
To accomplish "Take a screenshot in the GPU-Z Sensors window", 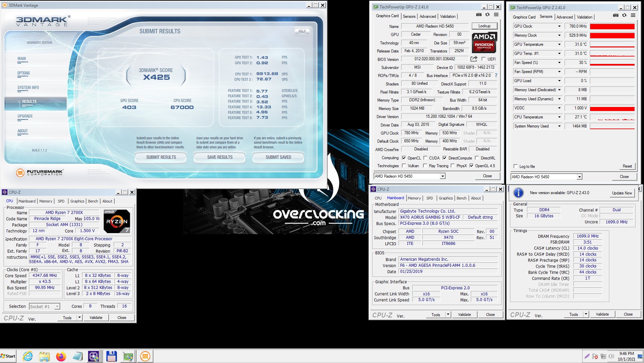I will [615, 15].
